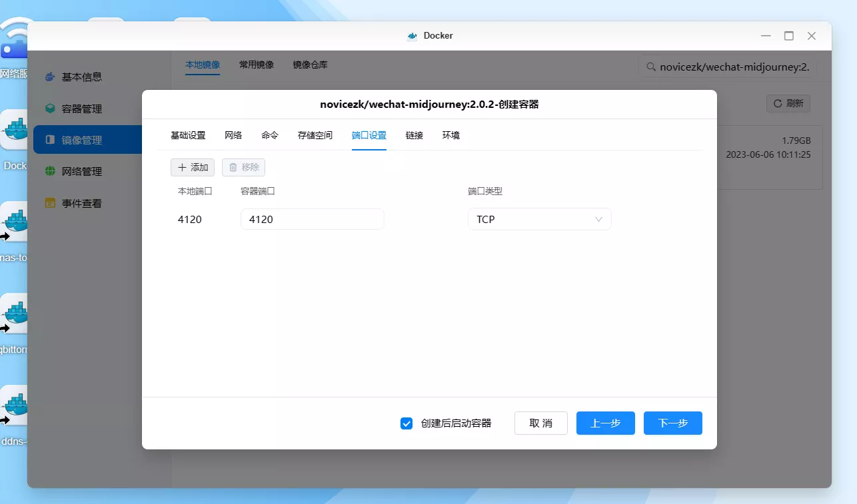
Task: Switch to 链接 tab
Action: 415,135
